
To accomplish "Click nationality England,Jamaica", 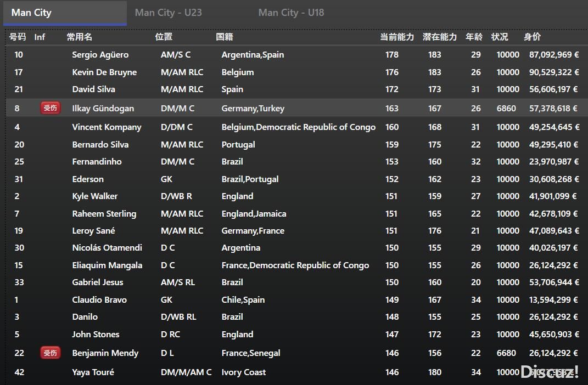I will click(254, 213).
